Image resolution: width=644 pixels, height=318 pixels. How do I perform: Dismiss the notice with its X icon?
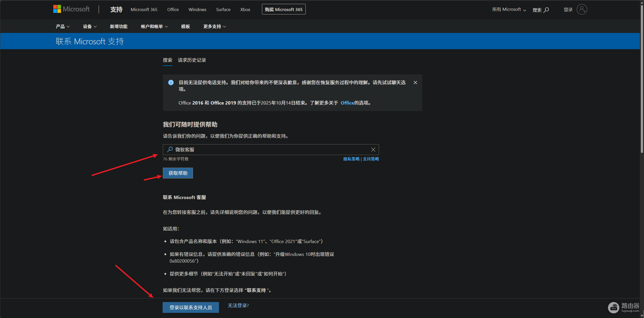tap(415, 83)
